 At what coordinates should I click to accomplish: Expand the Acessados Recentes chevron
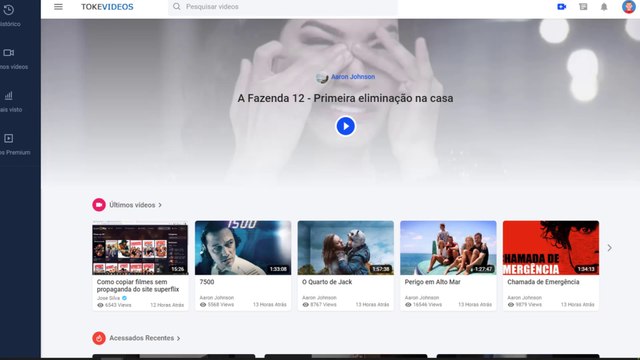(x=178, y=338)
